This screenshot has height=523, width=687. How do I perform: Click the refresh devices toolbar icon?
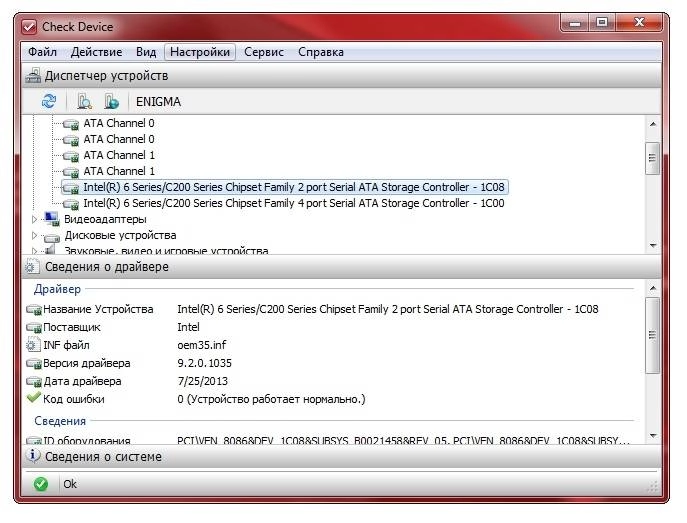click(49, 101)
